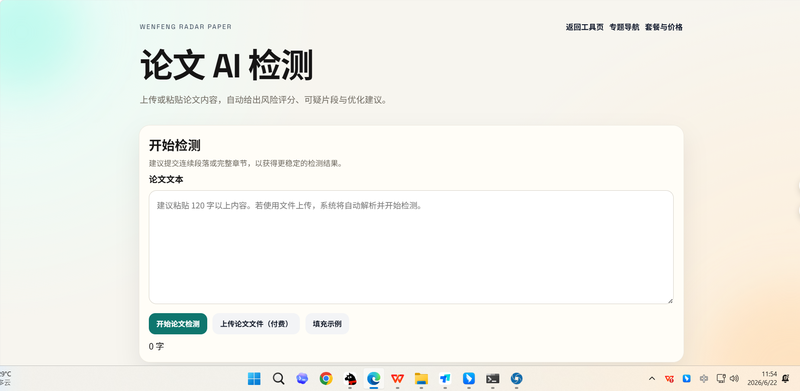Open taskbar Search magnifier icon
The image size is (800, 391).
point(278,378)
